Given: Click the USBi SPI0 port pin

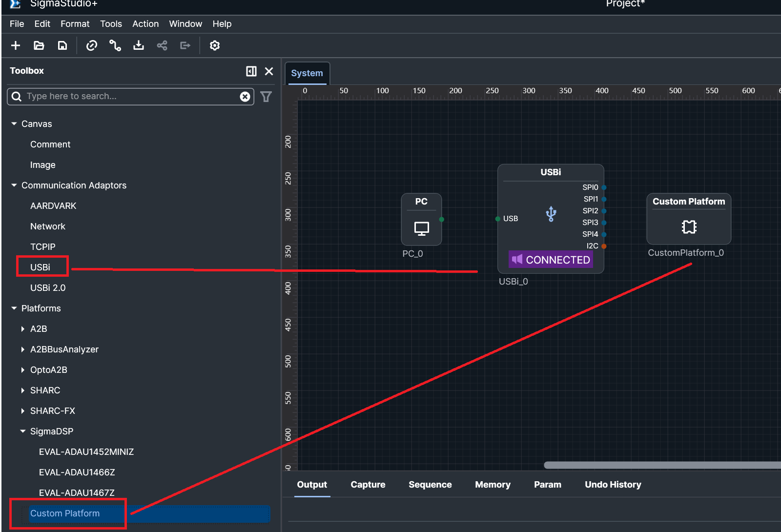Looking at the screenshot, I should [604, 187].
